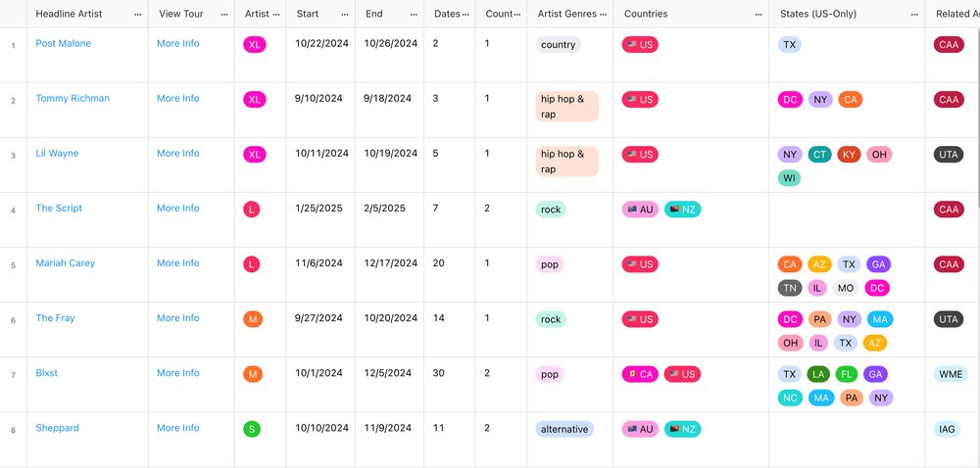Select the green S badge in Sheppard row

click(x=251, y=429)
